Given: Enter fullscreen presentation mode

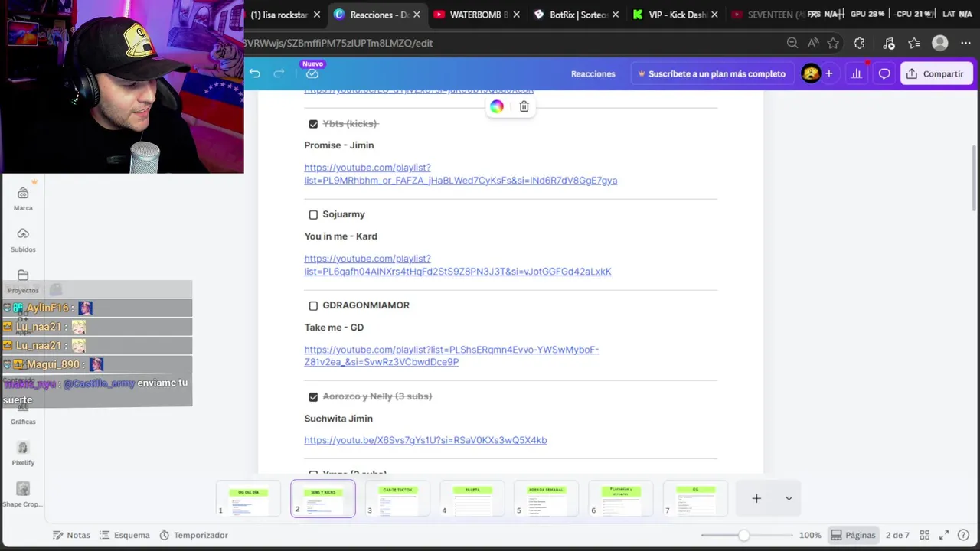Looking at the screenshot, I should [x=944, y=535].
